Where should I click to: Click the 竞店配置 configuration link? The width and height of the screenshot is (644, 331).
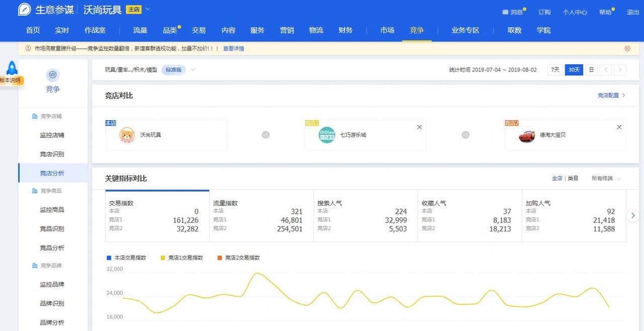coord(609,95)
